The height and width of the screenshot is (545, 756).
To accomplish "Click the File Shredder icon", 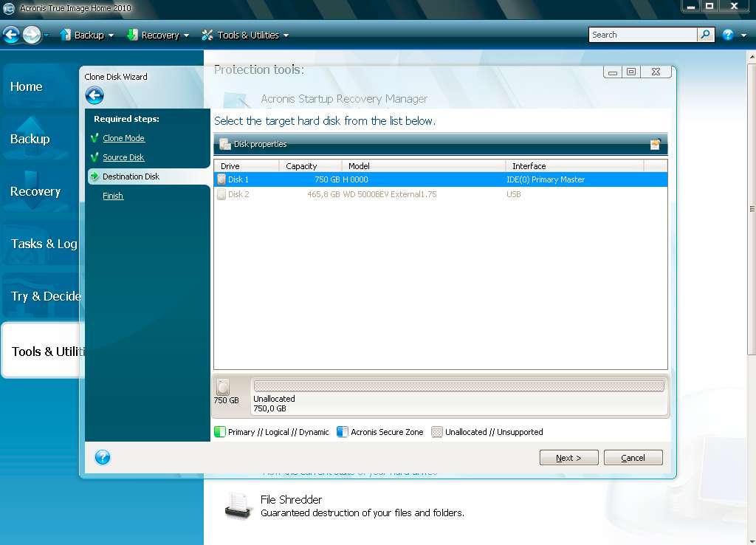I will coord(238,506).
